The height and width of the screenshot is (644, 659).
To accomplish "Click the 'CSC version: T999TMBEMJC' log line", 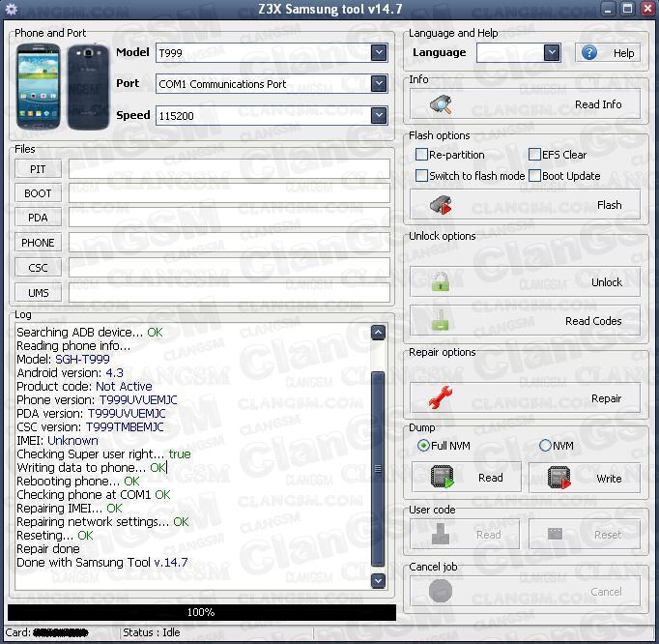I will point(90,427).
